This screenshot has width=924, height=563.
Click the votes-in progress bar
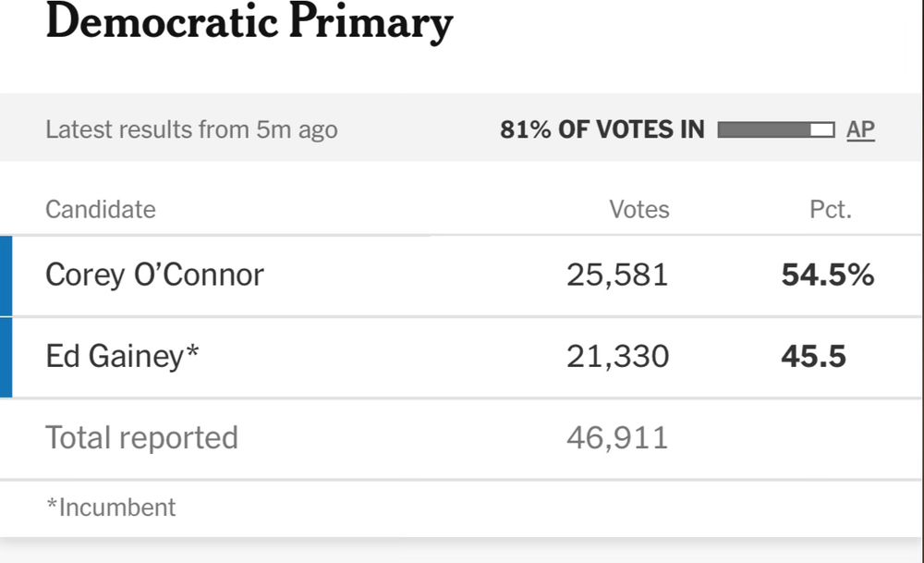click(x=776, y=129)
